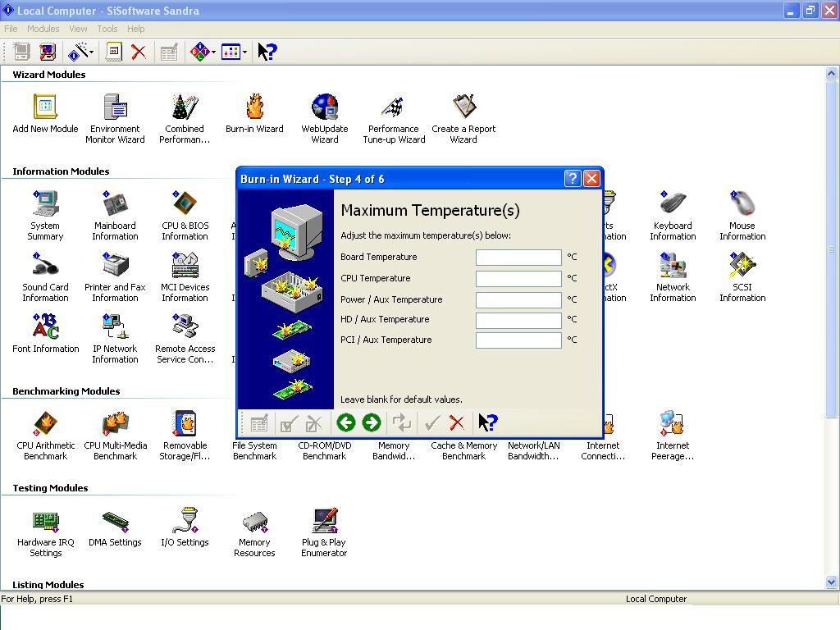Open the Tools menu
This screenshot has height=630, width=840.
107,29
